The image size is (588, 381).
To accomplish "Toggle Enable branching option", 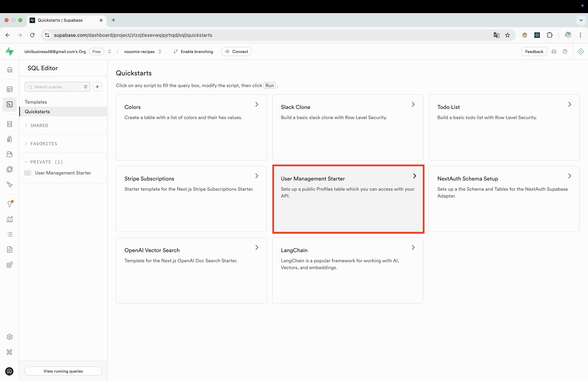I will point(193,51).
